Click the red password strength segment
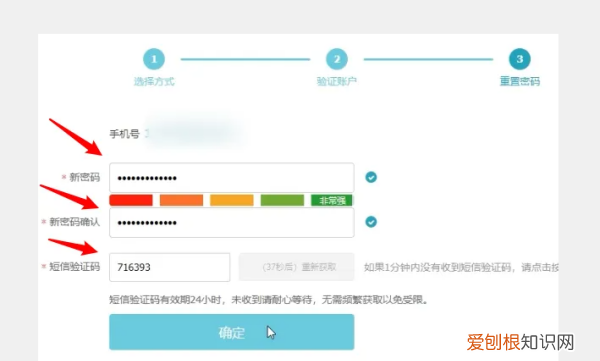This screenshot has width=600, height=361. pos(131,200)
